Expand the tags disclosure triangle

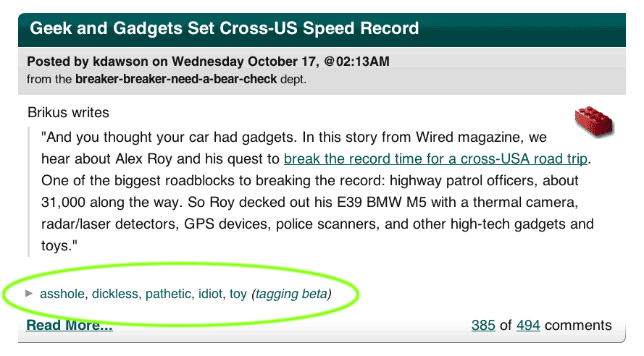(x=29, y=293)
